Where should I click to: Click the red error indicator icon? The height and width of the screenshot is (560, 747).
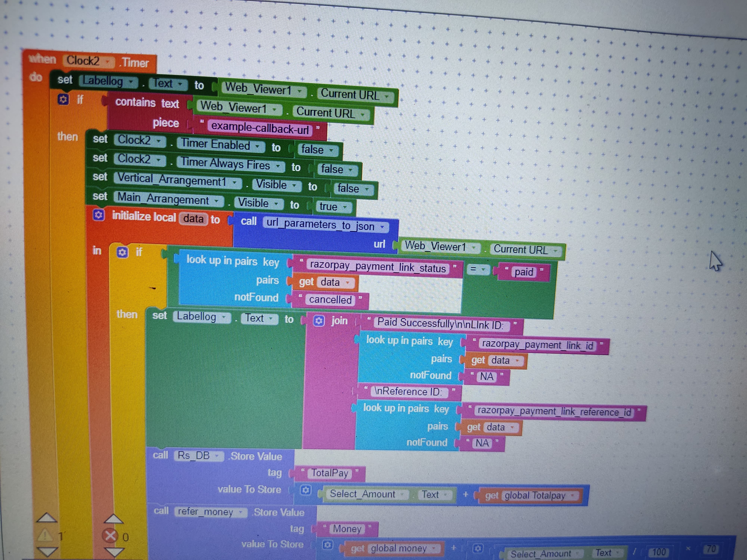(x=110, y=536)
